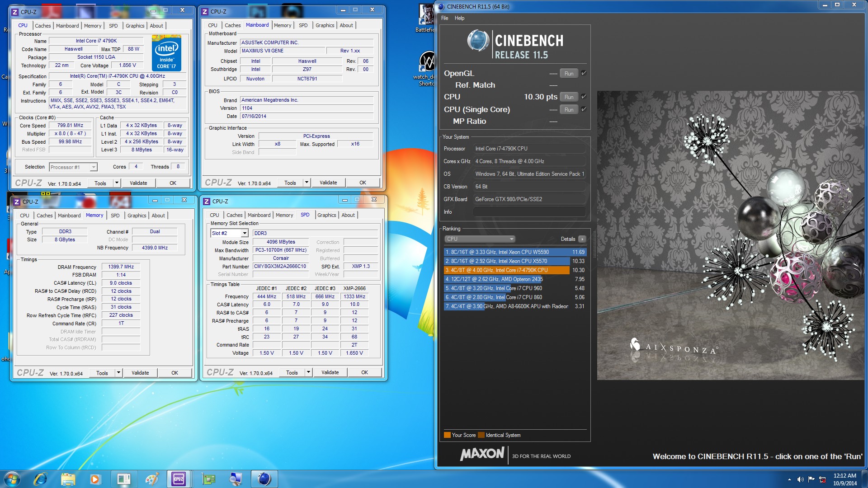This screenshot has height=488, width=868.
Task: Click the 10.30 pts CPU score
Action: pos(540,97)
